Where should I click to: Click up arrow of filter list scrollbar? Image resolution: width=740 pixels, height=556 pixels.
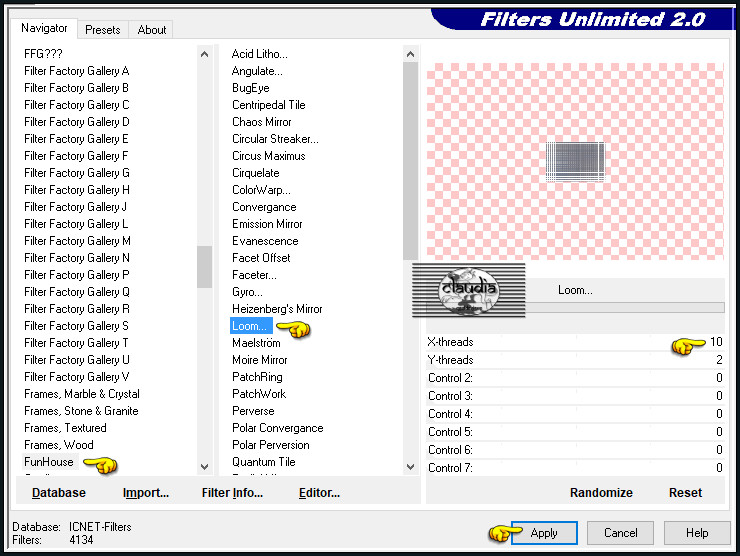(x=411, y=54)
